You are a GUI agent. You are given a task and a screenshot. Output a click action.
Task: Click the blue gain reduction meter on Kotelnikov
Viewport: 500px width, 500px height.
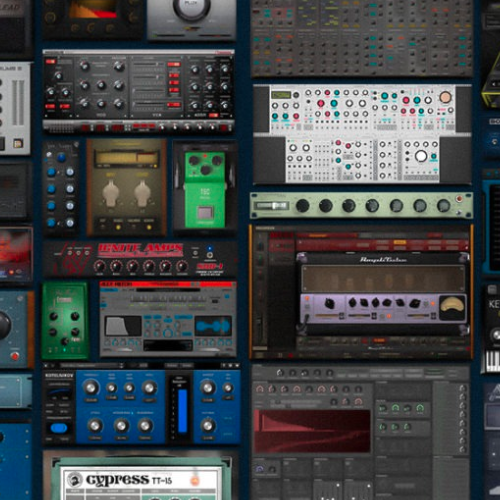tap(182, 411)
